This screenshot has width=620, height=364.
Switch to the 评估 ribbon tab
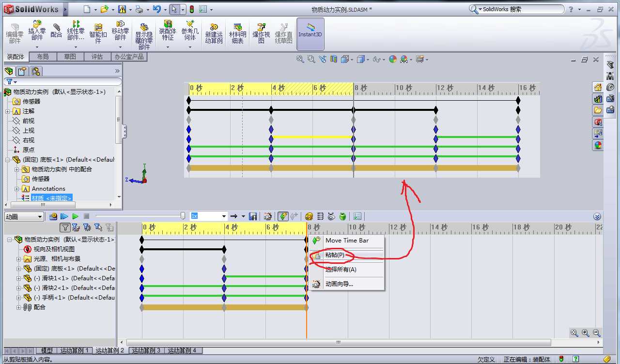(97, 57)
